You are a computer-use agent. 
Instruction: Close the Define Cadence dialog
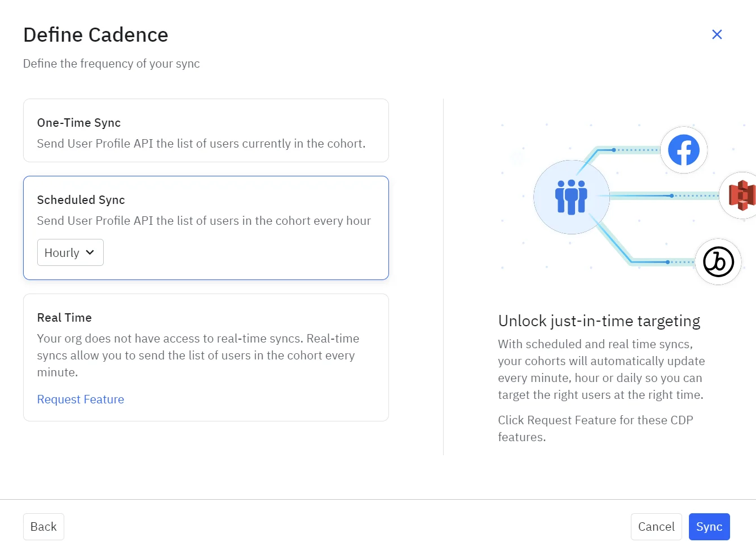[x=717, y=34]
